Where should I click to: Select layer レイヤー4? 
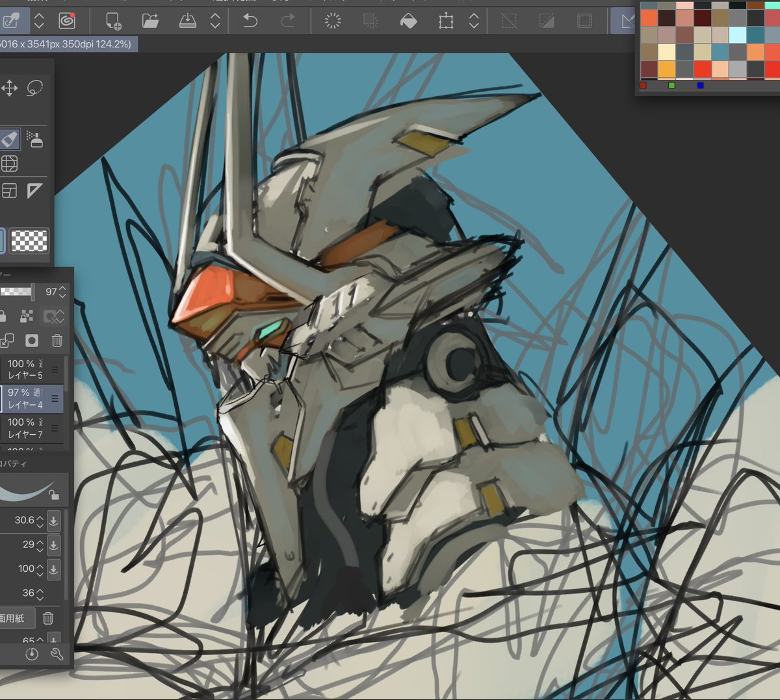click(31, 398)
